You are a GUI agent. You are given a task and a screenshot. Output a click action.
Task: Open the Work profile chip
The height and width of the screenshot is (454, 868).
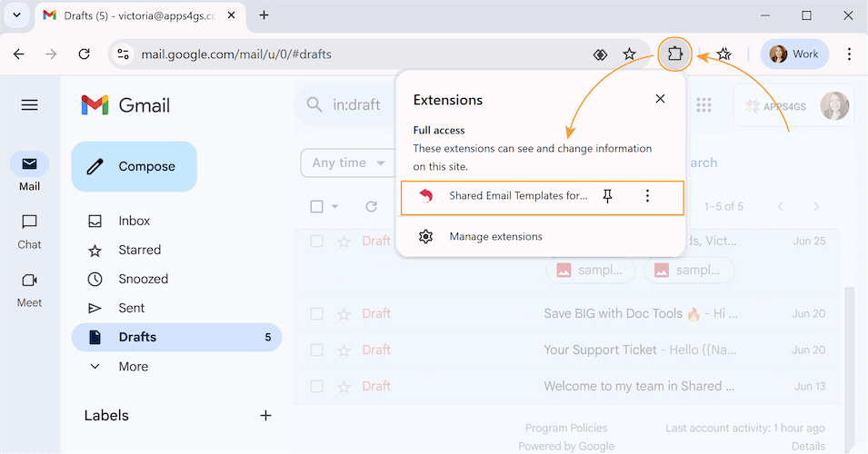(x=794, y=54)
